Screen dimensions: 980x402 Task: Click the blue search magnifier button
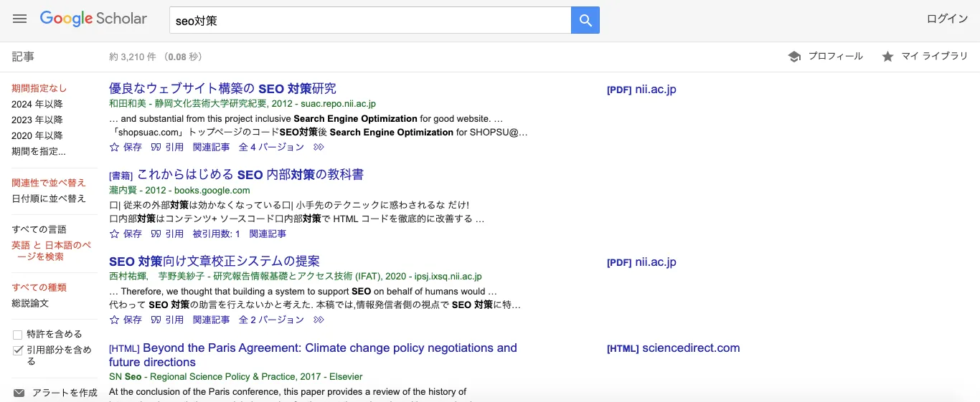[585, 21]
